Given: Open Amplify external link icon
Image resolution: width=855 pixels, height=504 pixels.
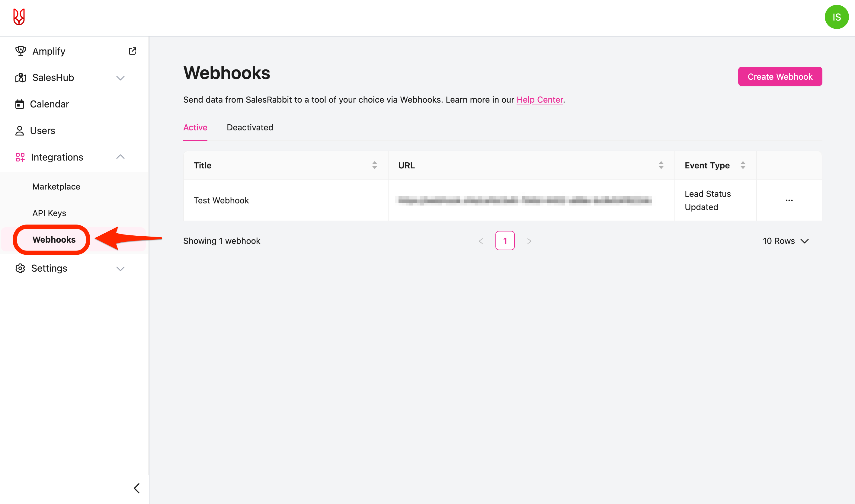Looking at the screenshot, I should pyautogui.click(x=133, y=51).
